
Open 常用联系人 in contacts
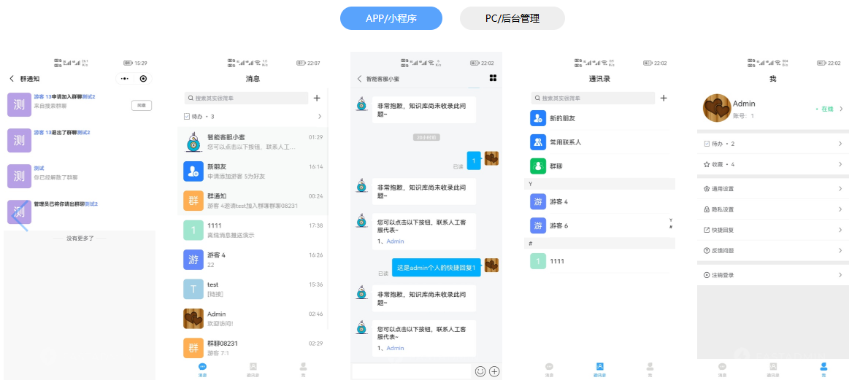566,142
